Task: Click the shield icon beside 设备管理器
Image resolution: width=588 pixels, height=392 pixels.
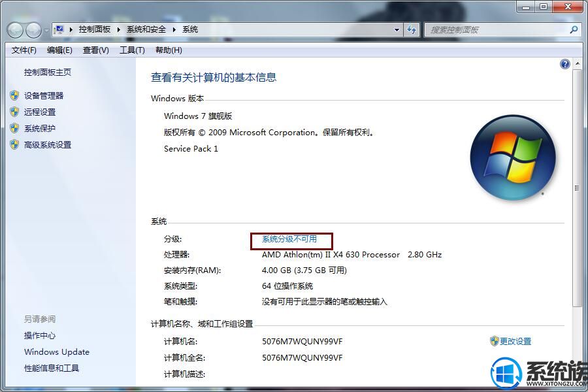Action: coord(14,95)
